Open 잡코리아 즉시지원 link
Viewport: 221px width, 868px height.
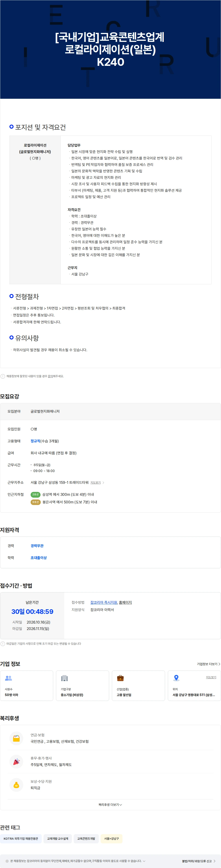point(104,602)
